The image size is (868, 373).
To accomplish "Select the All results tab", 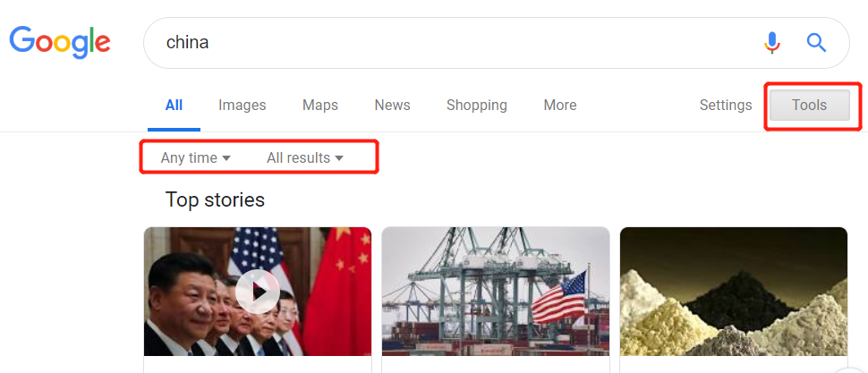I will point(174,106).
